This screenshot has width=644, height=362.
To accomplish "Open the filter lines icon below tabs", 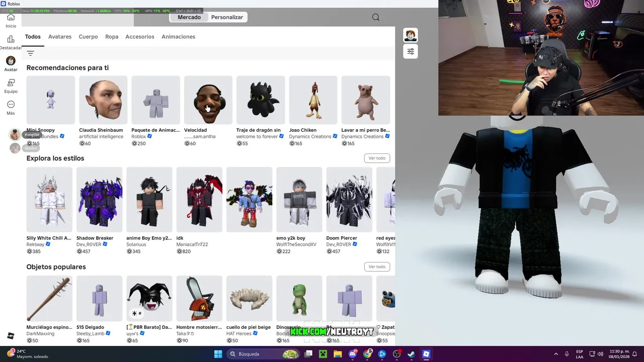I will pos(30,53).
